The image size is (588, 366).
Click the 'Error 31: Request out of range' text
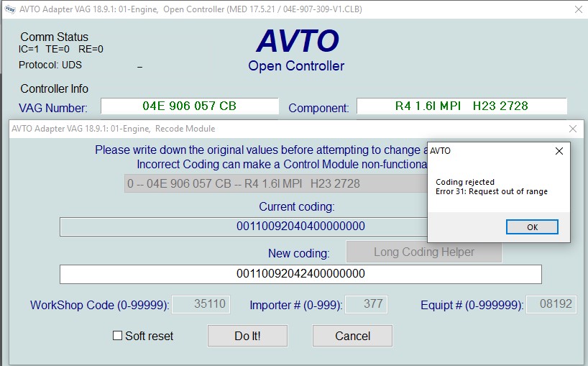point(491,191)
